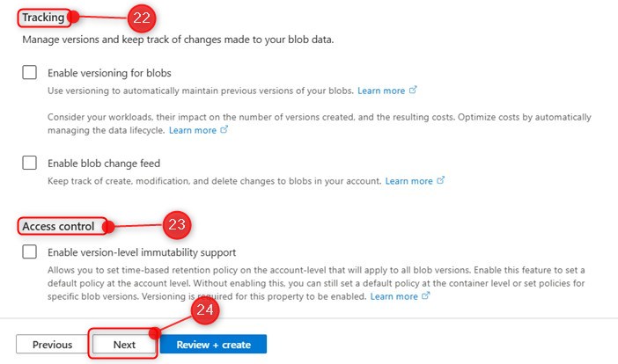The width and height of the screenshot is (618, 364).
Task: Click the red number 23 marker
Action: tap(176, 226)
